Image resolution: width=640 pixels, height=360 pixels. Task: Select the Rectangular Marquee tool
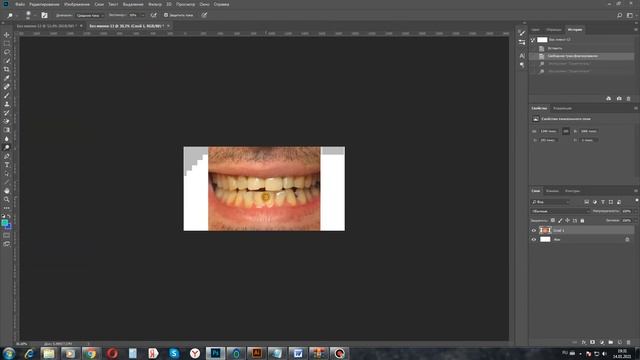click(x=7, y=44)
